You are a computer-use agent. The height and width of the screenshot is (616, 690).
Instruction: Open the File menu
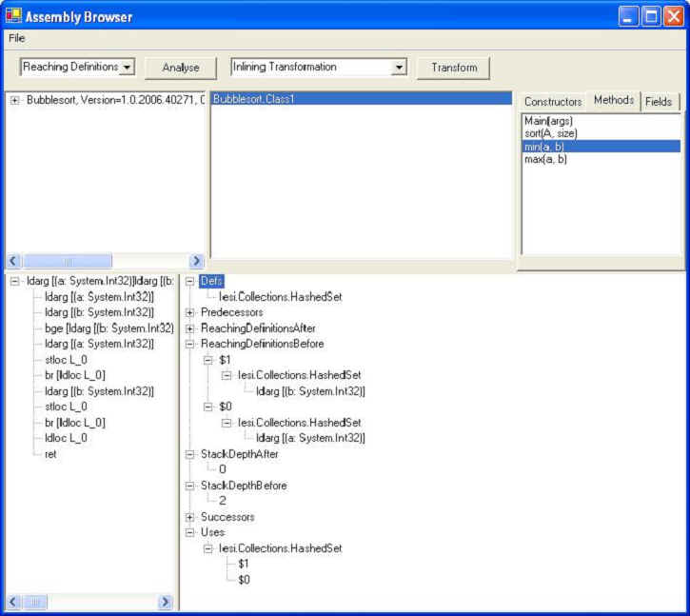click(17, 38)
